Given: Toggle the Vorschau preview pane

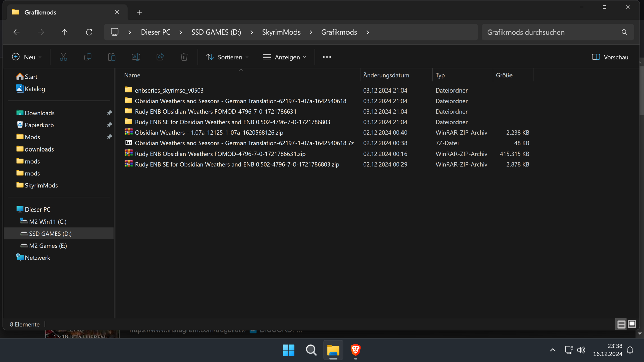Looking at the screenshot, I should (610, 57).
